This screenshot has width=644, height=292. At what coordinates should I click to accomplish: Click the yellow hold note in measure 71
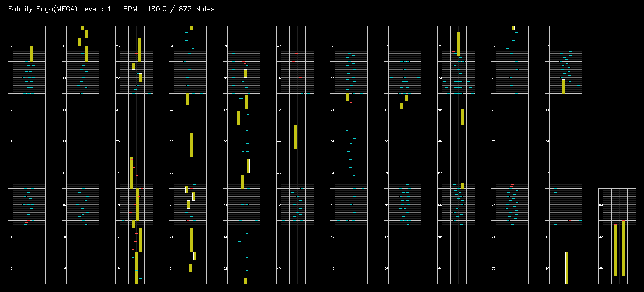(x=458, y=44)
